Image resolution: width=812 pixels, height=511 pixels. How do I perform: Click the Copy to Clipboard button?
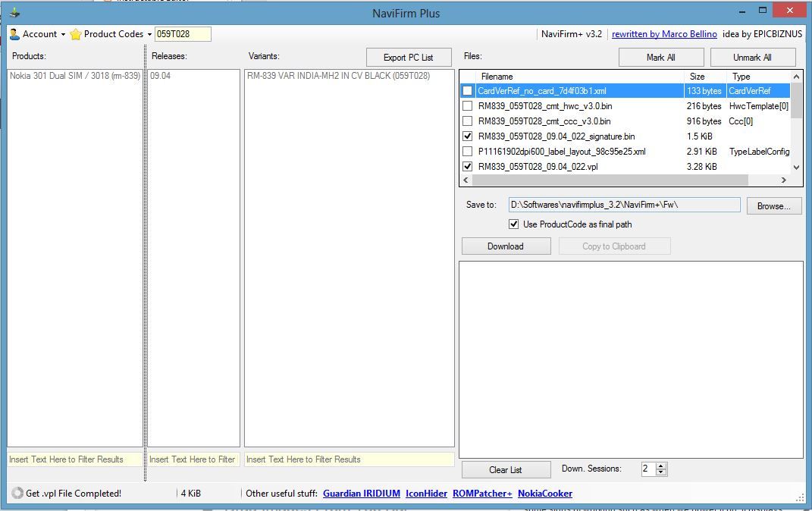coord(614,246)
